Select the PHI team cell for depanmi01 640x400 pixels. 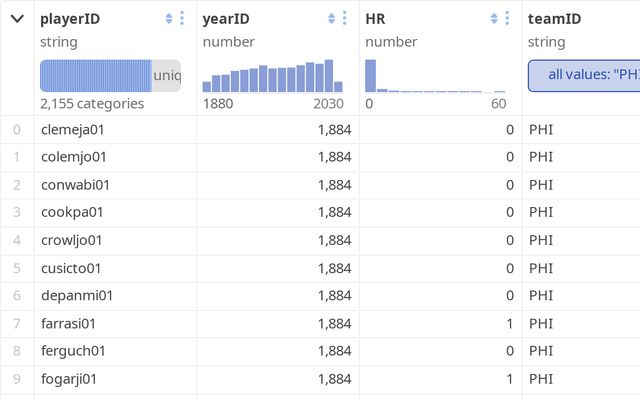(x=541, y=296)
